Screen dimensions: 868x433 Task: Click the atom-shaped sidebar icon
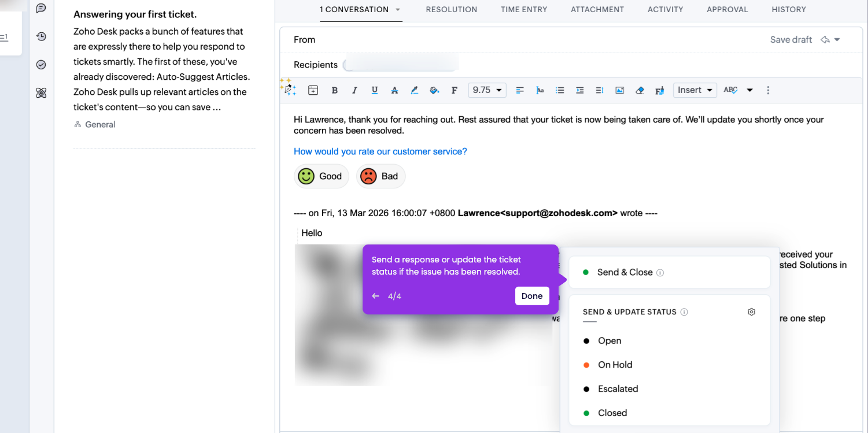click(41, 93)
